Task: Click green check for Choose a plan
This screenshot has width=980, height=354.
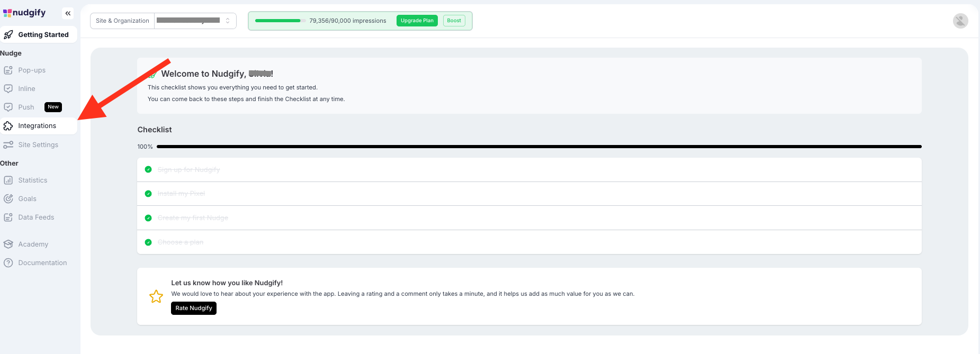Action: [x=148, y=242]
